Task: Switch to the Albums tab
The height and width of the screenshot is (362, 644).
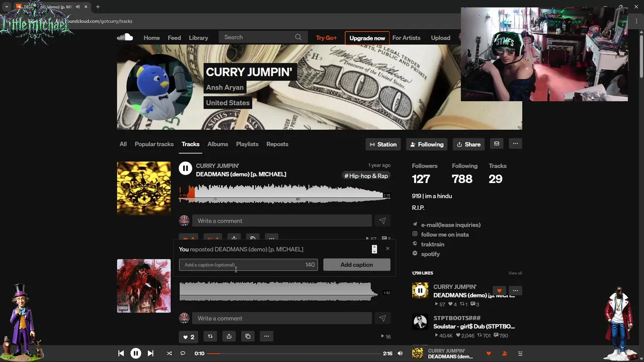Action: click(x=218, y=144)
